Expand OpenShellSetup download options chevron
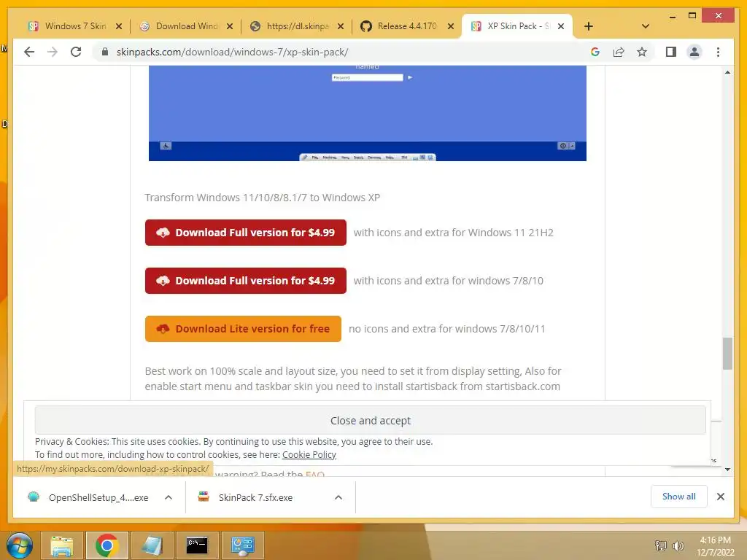The width and height of the screenshot is (747, 560). pos(169,497)
